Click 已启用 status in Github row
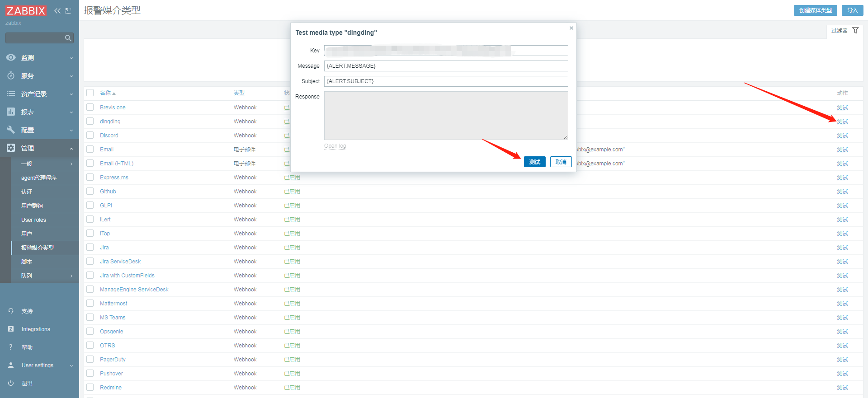This screenshot has width=868, height=398. [x=292, y=191]
